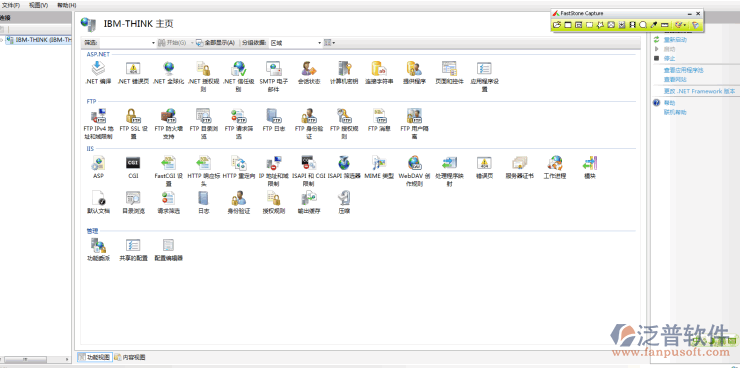The width and height of the screenshot is (740, 368).
Task: Open the 日志 feature under IIS
Action: (203, 202)
